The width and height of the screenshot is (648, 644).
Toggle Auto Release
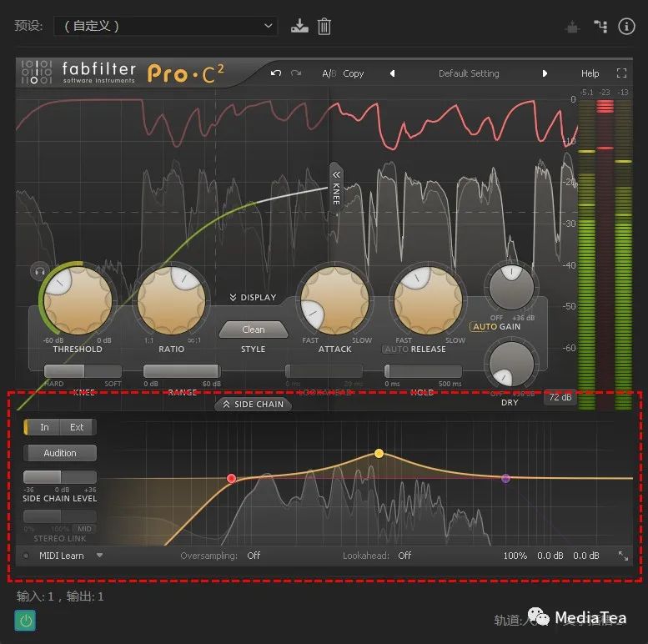coord(396,350)
